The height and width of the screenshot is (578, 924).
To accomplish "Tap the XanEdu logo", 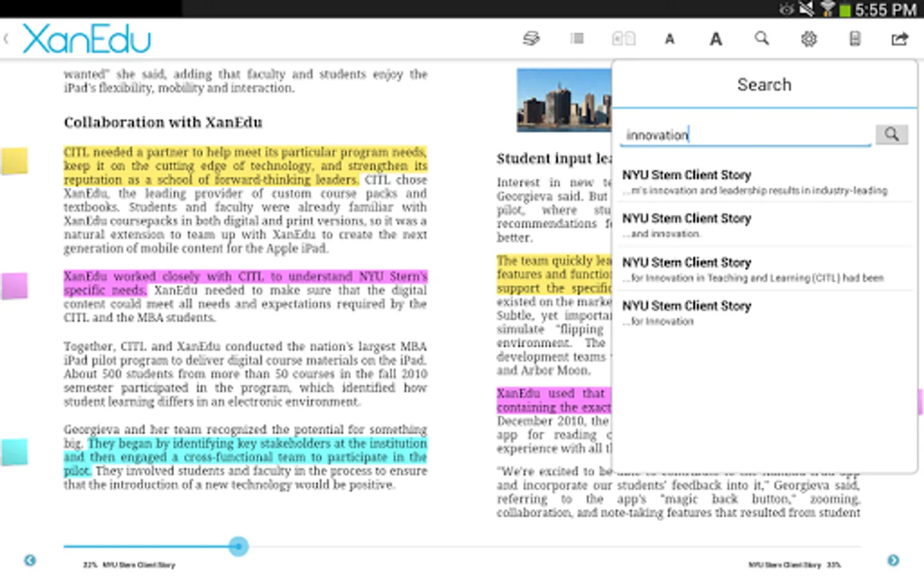I will click(x=87, y=39).
